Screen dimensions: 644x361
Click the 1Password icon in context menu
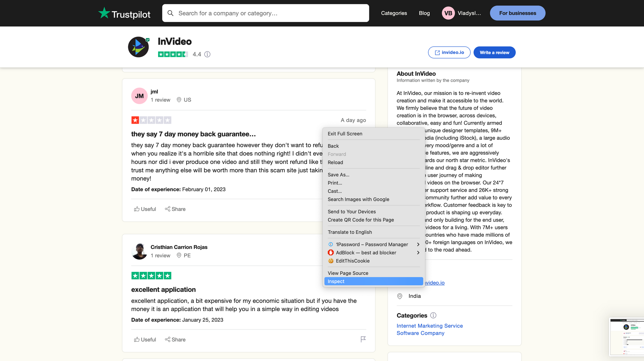pos(331,244)
